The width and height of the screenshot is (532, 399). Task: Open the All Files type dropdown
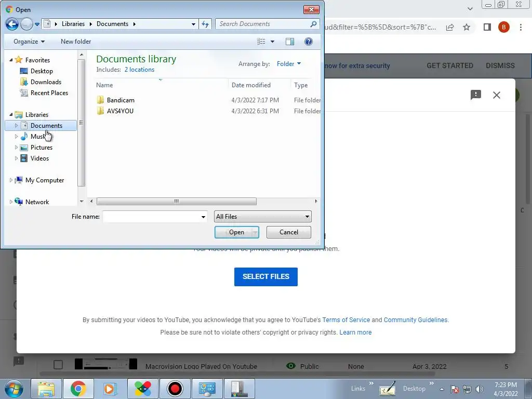(x=262, y=217)
